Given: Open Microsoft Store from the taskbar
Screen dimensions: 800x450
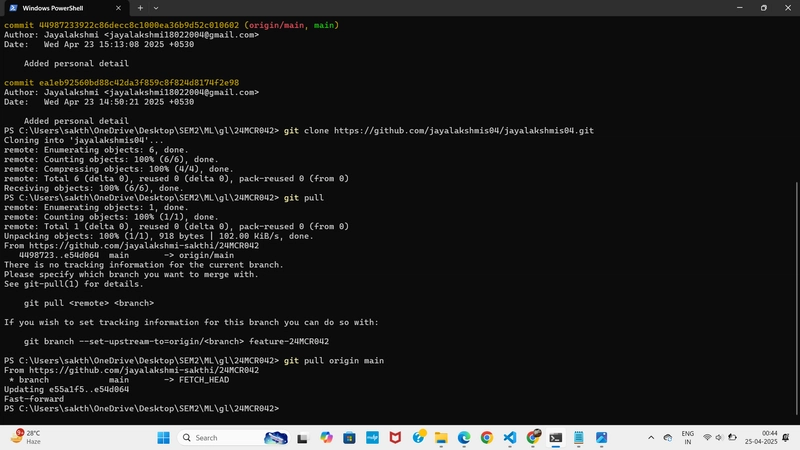Looking at the screenshot, I should [x=349, y=438].
